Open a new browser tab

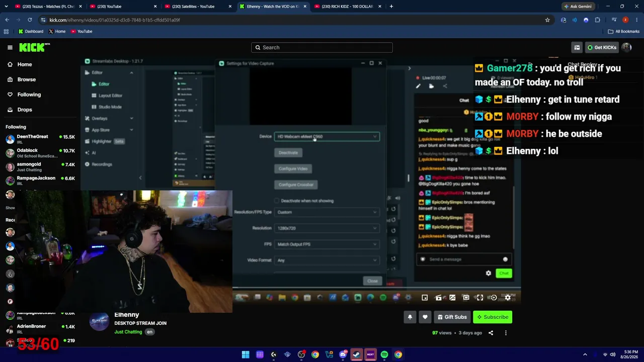(x=391, y=7)
